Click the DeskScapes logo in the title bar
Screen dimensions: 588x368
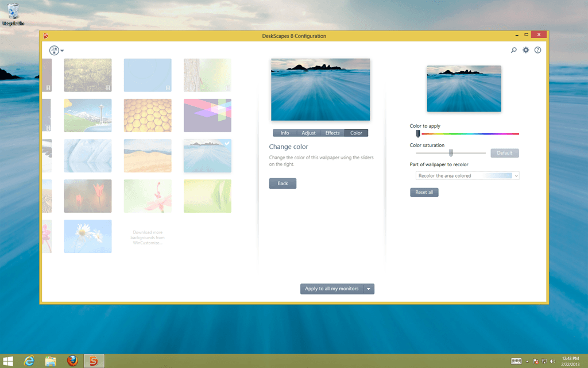47,35
